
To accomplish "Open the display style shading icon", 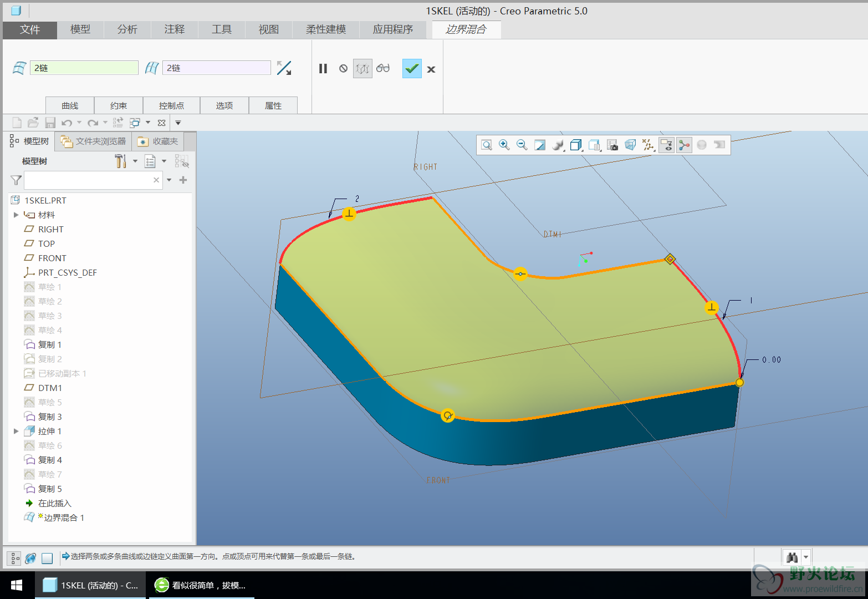I will pos(558,145).
